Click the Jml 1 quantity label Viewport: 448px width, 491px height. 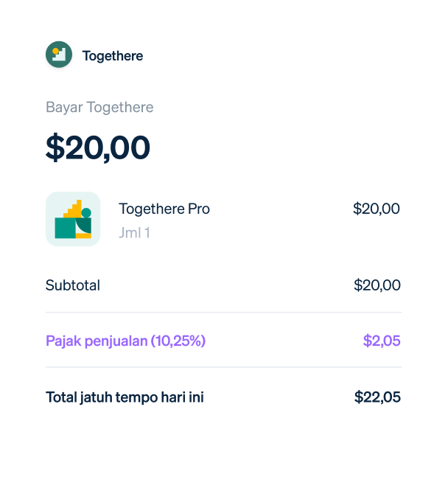(134, 233)
